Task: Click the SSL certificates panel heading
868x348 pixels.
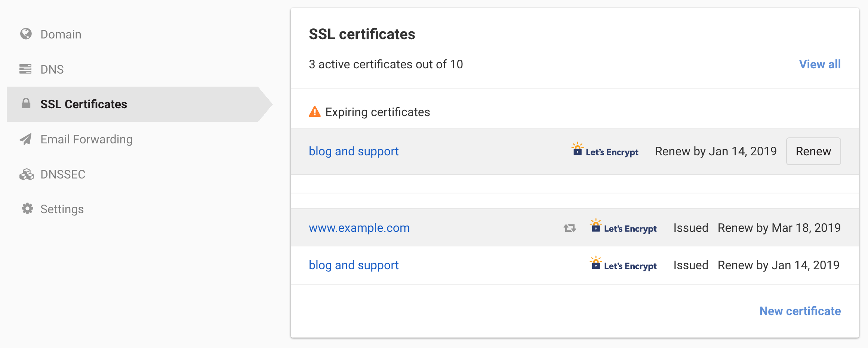Action: pyautogui.click(x=361, y=34)
